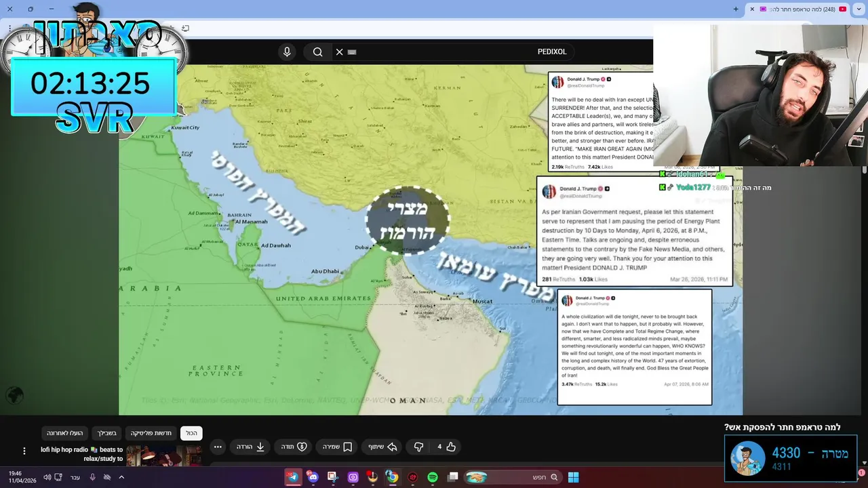Click the YouTube voice search microphone

287,52
